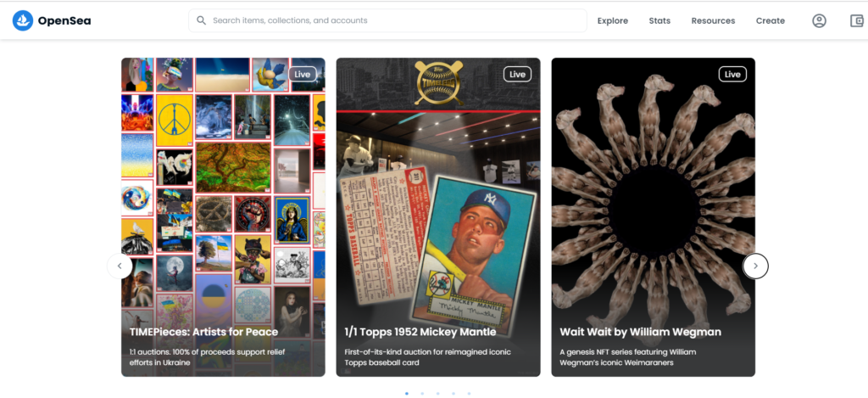Select the last carousel page dot

[469, 394]
